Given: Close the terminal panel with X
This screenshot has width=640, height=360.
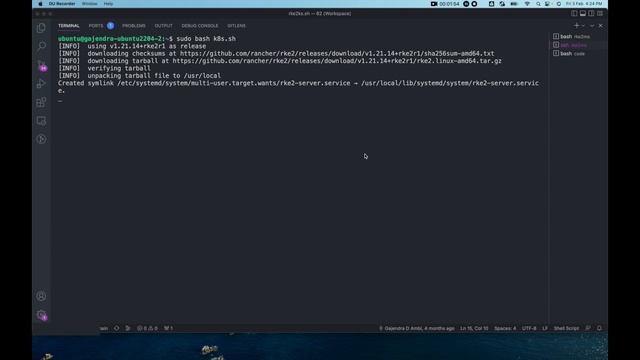Looking at the screenshot, I should (x=600, y=26).
